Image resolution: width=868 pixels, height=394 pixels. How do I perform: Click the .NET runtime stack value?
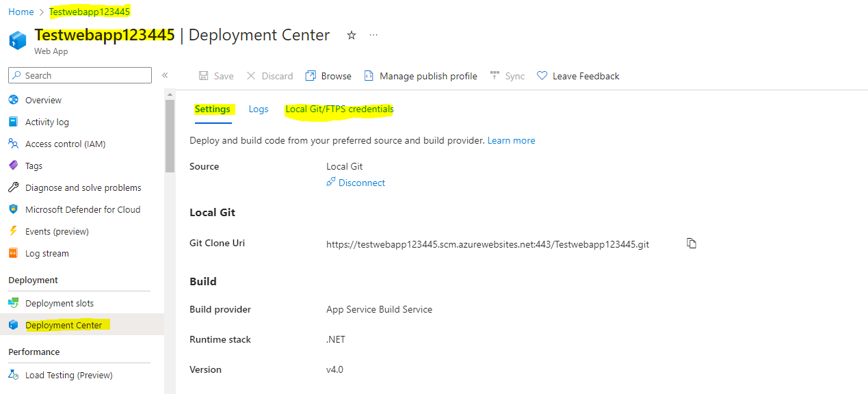click(336, 339)
